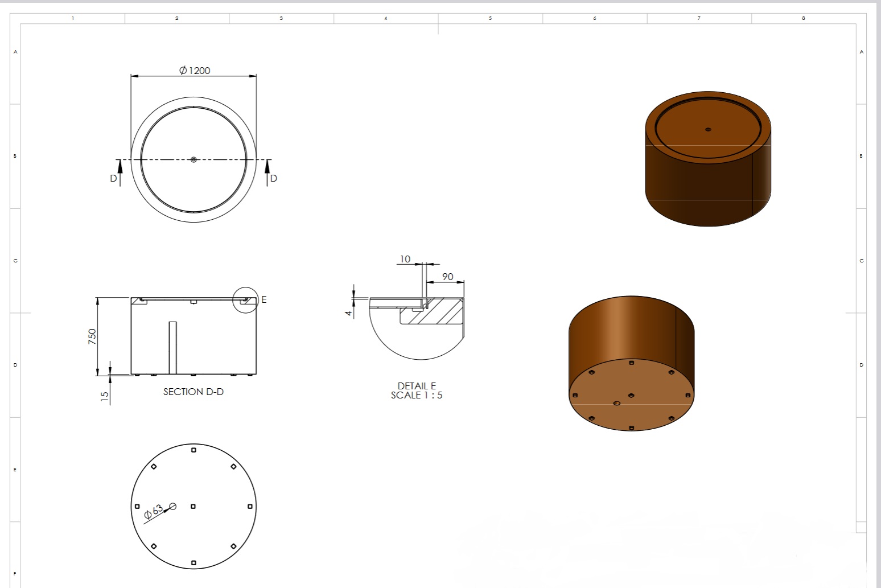Screen dimensions: 881x588
Task: Click the detail circle around E on the section
Action: [246, 300]
